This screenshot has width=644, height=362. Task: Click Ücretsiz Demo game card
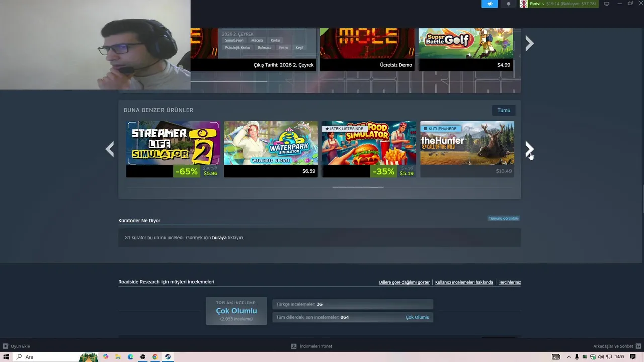click(367, 49)
